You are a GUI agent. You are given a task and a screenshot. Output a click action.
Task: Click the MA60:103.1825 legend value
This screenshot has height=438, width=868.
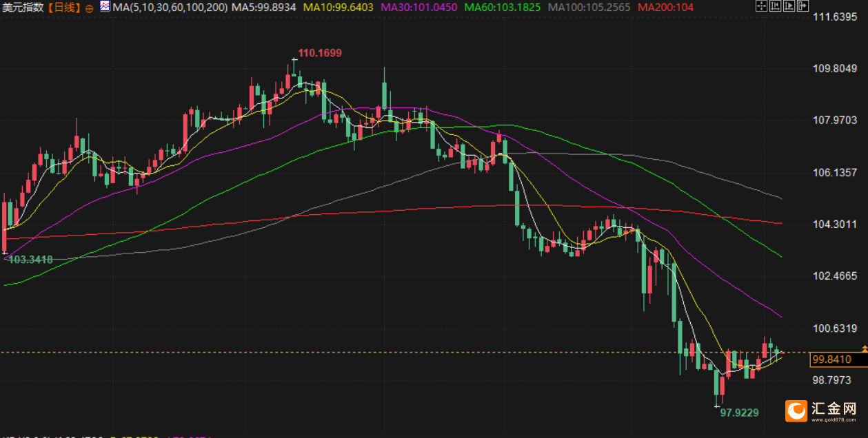pyautogui.click(x=502, y=8)
